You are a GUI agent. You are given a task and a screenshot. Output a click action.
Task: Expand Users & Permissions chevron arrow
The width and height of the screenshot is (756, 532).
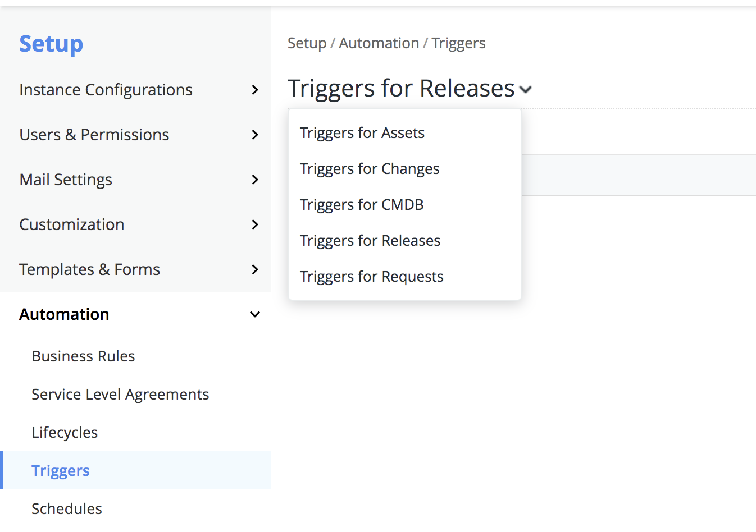[x=255, y=135]
